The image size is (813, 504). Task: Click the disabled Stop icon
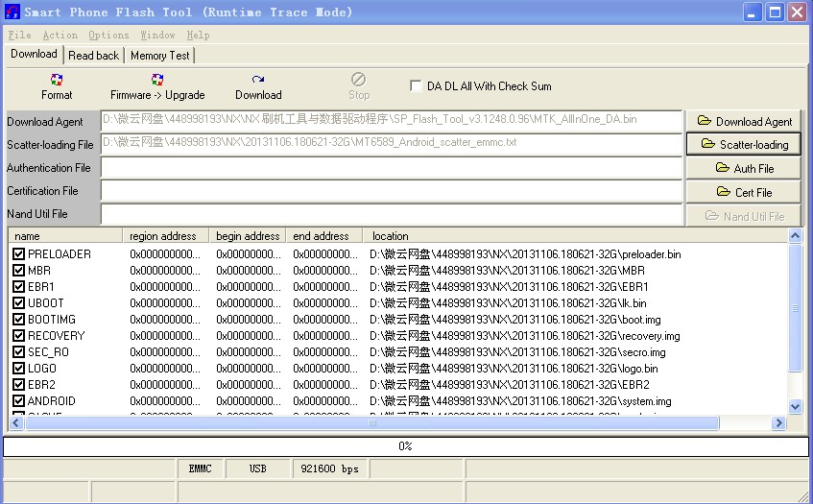(x=358, y=80)
